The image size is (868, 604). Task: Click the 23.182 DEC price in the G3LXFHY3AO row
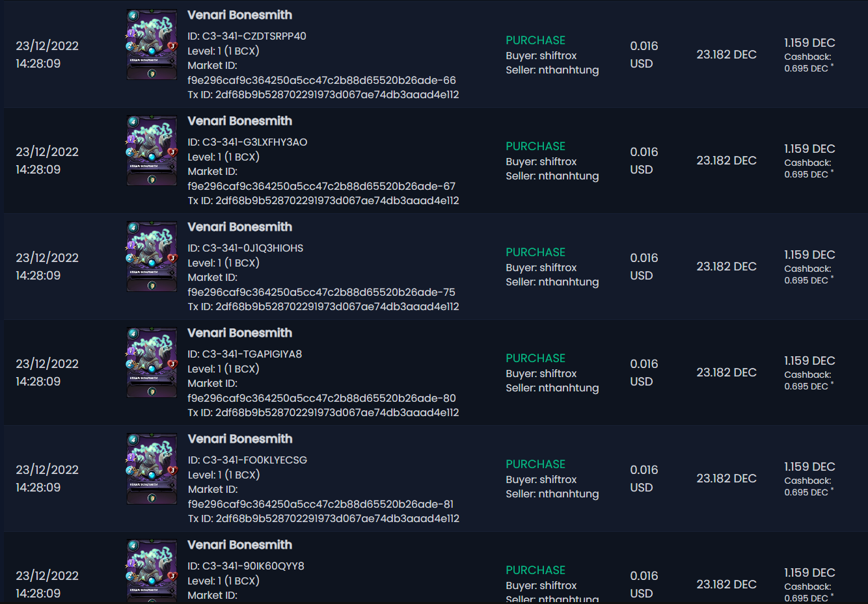tap(726, 161)
